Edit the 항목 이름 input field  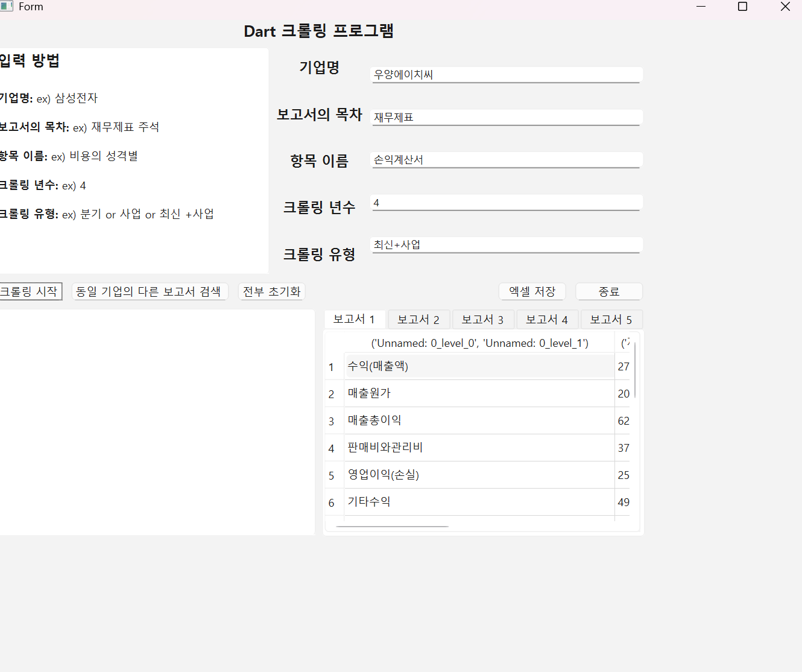(505, 160)
